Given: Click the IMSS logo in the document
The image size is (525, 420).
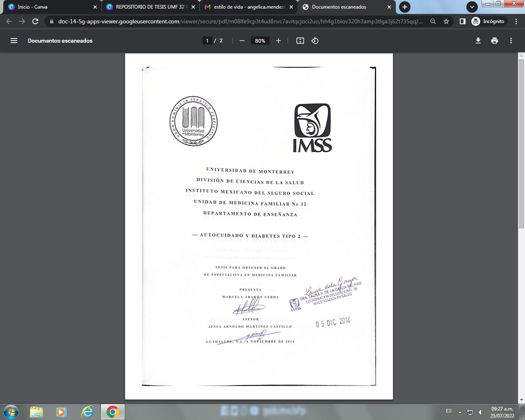Looking at the screenshot, I should (313, 128).
